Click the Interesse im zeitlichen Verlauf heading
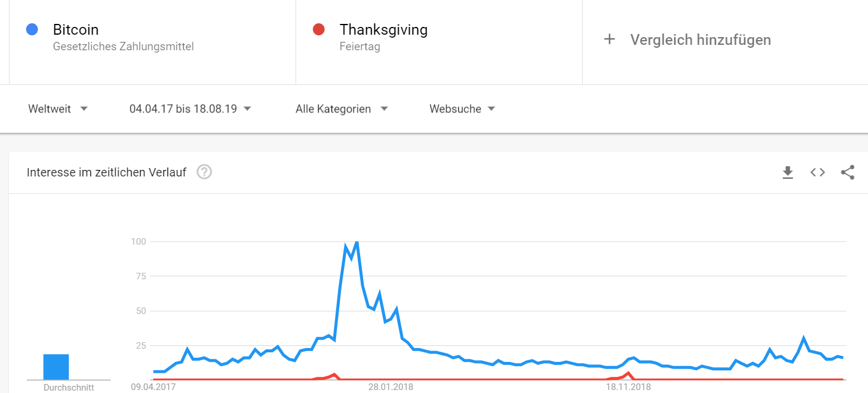Screen dimensions: 868x393 point(106,172)
